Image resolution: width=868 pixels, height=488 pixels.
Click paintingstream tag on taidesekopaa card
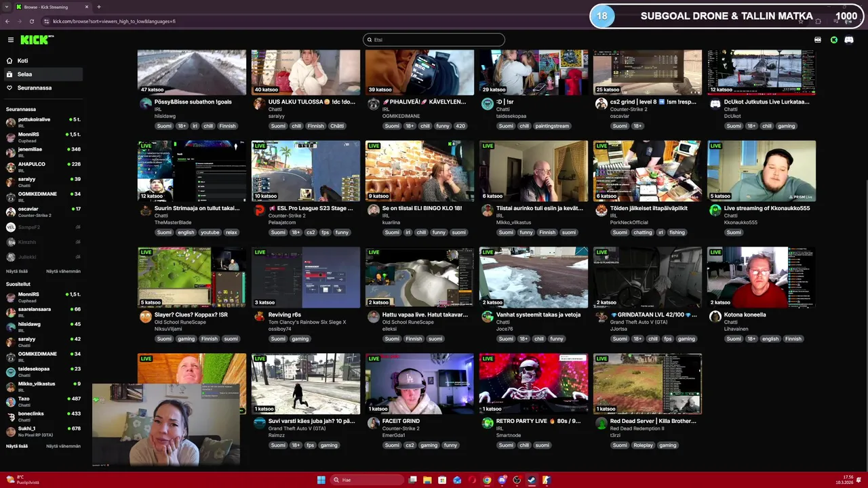pyautogui.click(x=552, y=126)
